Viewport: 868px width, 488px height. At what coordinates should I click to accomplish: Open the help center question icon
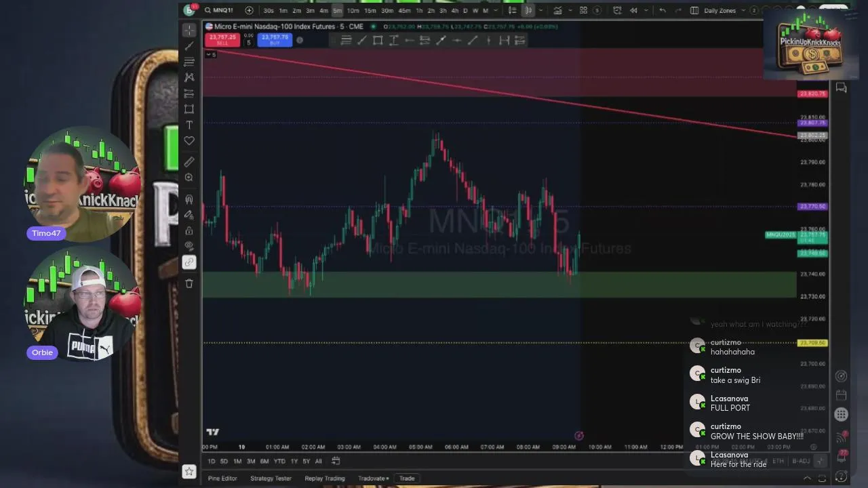tap(842, 476)
